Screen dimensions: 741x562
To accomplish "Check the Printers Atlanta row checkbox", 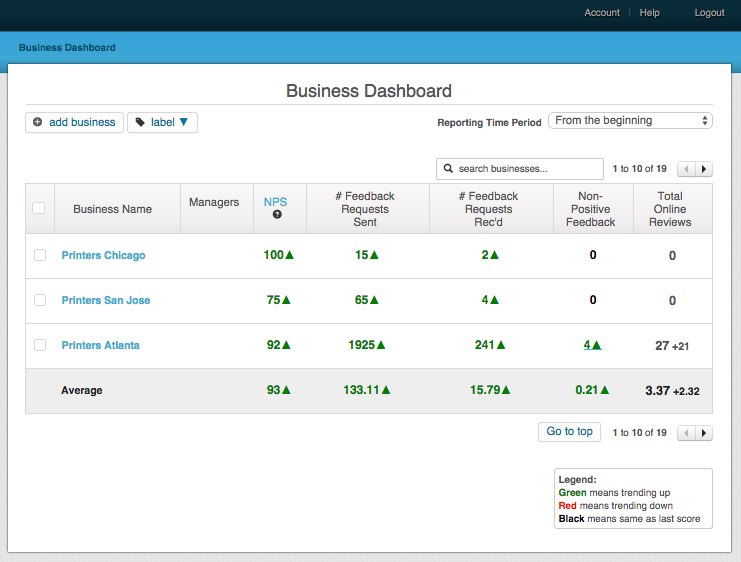I will 40,345.
